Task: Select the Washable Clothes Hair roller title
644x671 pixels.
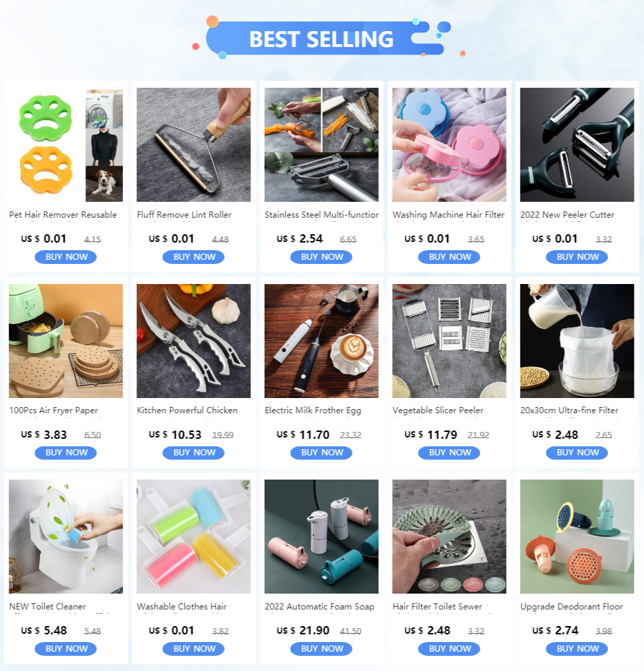Action: point(182,606)
